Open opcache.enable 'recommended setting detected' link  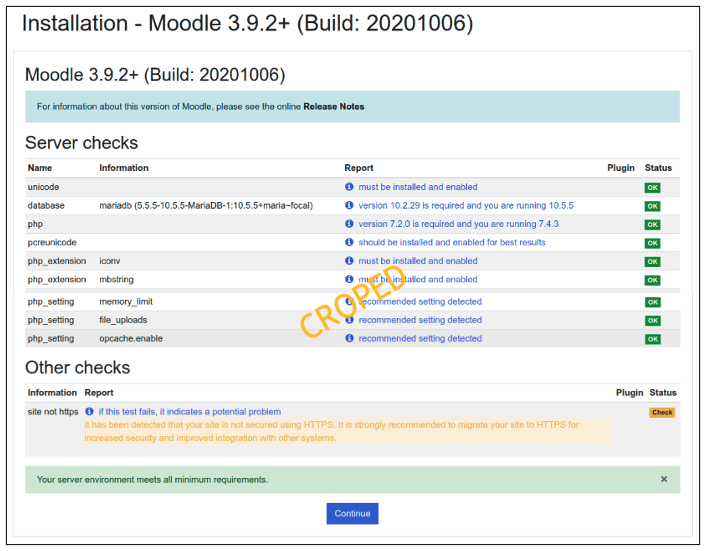pyautogui.click(x=420, y=339)
